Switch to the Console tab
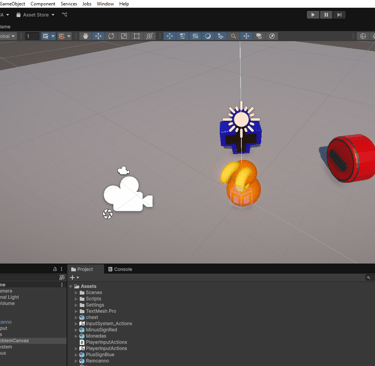Viewport: 375px width, 366px height. [120, 269]
